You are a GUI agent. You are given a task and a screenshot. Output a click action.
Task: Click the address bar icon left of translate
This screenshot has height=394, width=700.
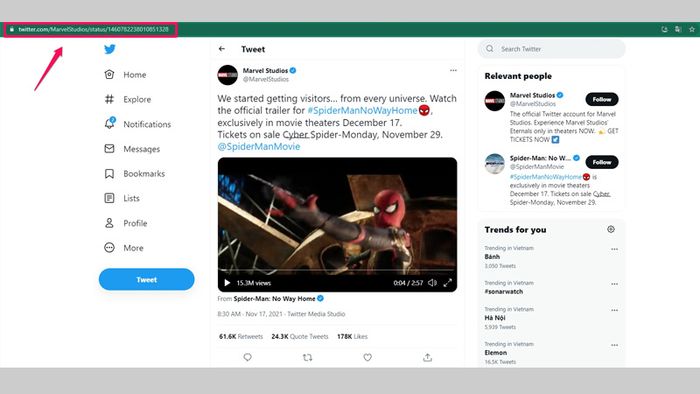(x=664, y=29)
